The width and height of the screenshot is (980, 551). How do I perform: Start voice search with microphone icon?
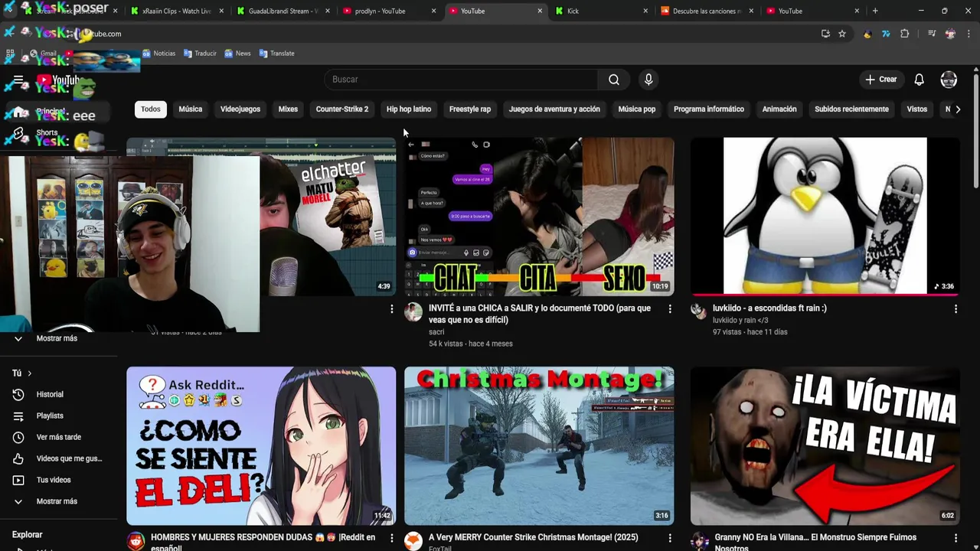648,80
